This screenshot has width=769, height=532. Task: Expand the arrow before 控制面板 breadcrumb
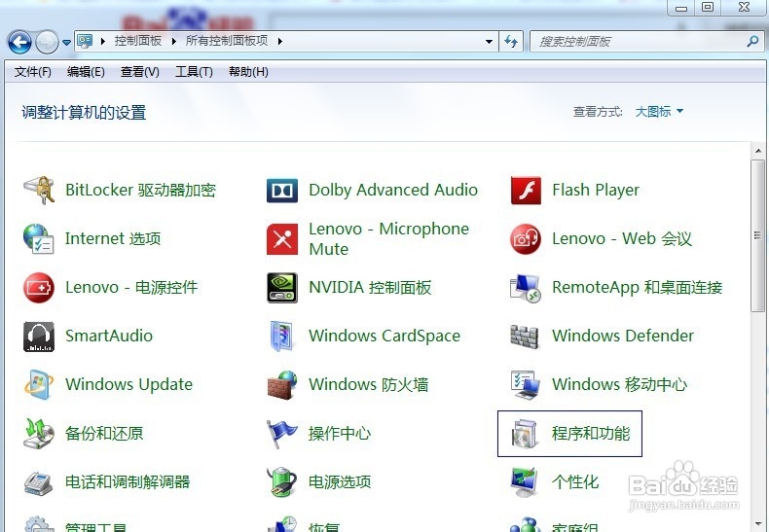(102, 41)
